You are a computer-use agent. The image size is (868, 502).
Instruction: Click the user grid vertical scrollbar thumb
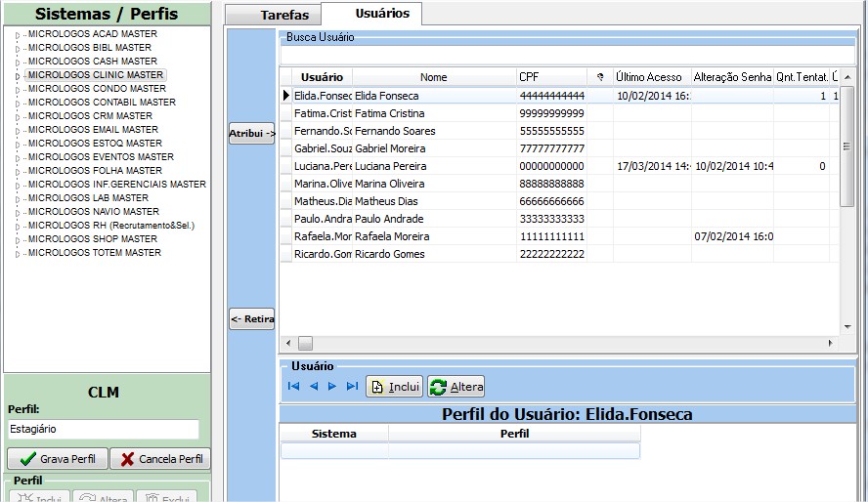point(847,146)
